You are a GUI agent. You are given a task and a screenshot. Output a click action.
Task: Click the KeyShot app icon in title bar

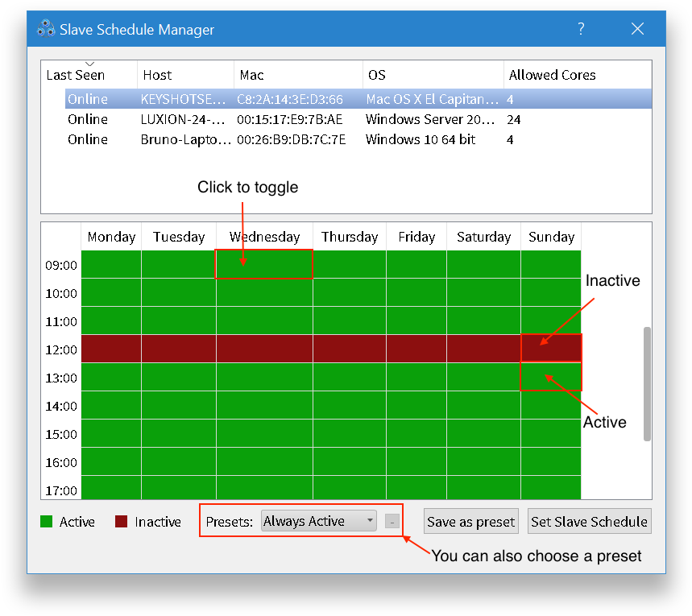[46, 30]
